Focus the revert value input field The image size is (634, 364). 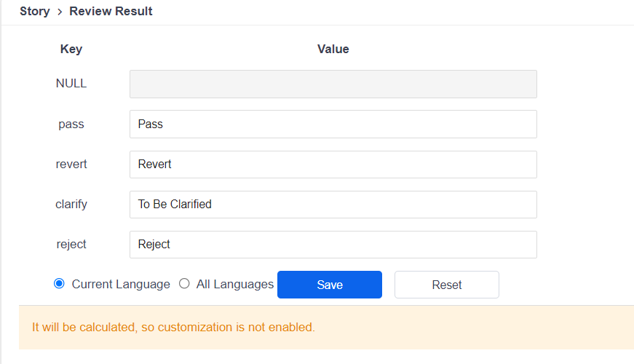point(333,165)
